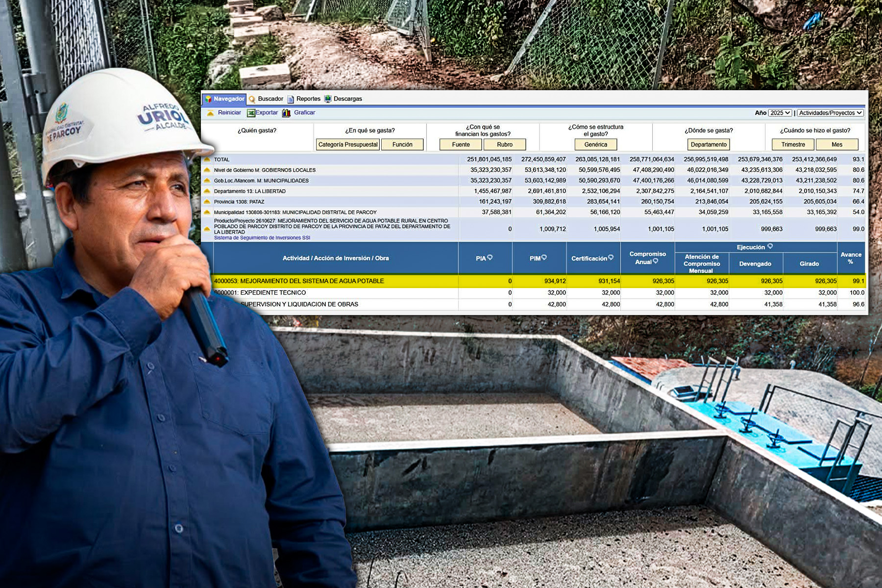
Task: Click Departamento 13: LA LIBERTAD row label
Action: pyautogui.click(x=250, y=191)
